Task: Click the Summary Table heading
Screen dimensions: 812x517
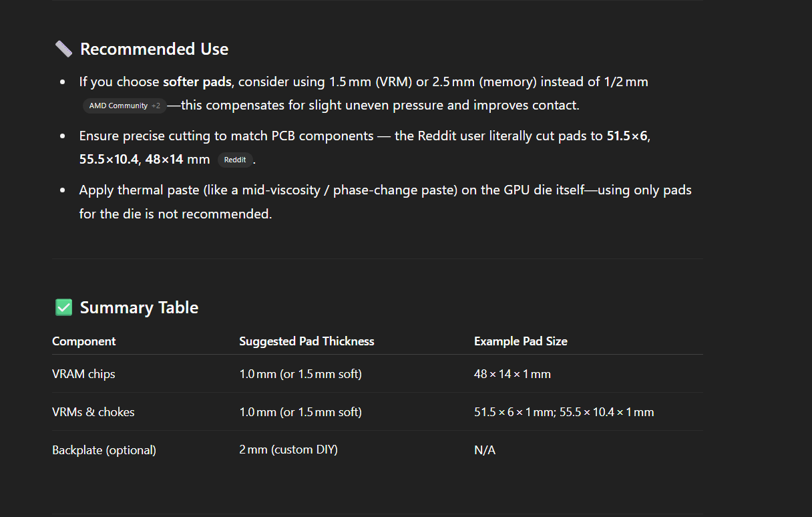Action: [139, 307]
